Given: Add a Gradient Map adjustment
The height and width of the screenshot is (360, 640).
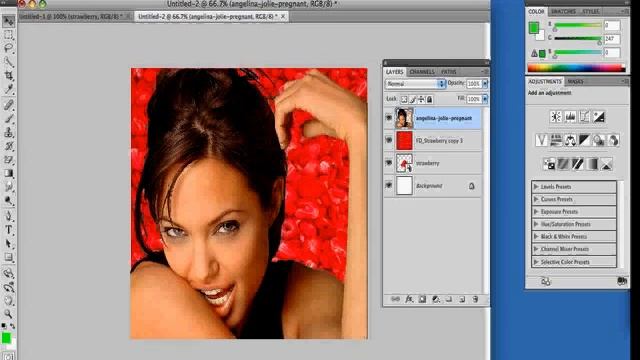Looking at the screenshot, I should point(592,164).
